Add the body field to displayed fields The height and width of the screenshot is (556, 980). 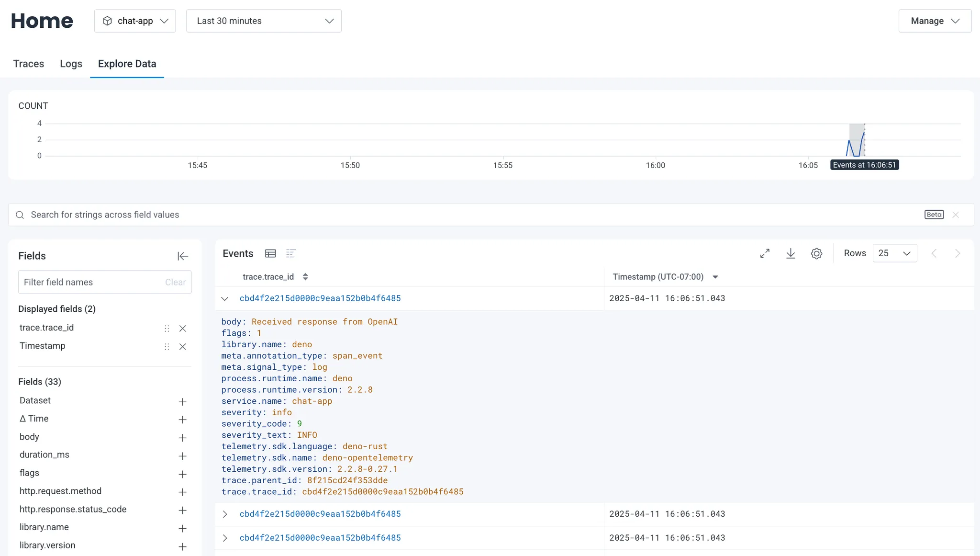click(182, 438)
